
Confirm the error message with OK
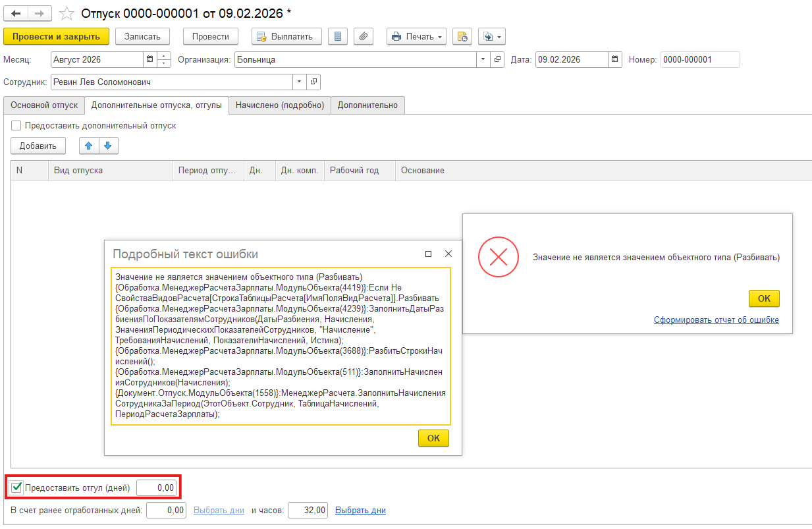764,298
